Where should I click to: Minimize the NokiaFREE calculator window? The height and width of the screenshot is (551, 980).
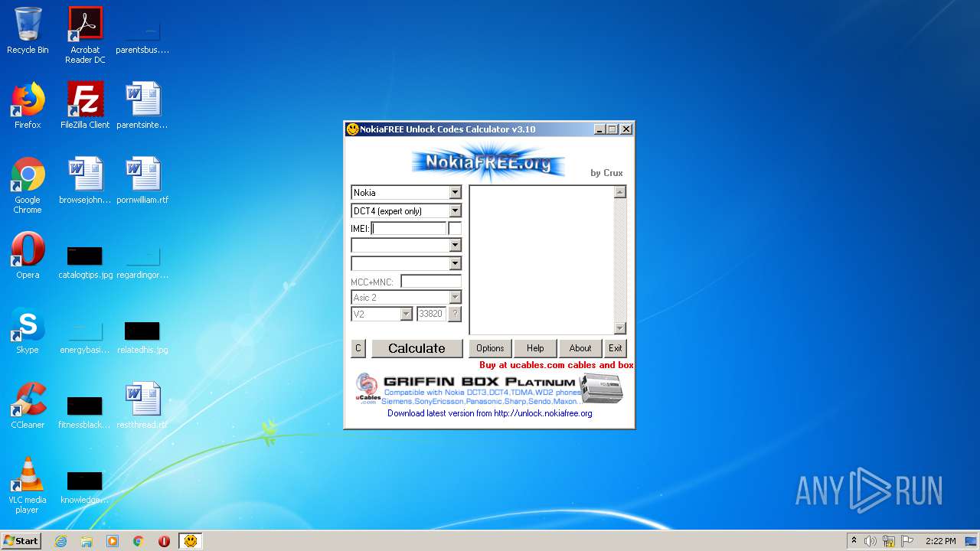tap(599, 129)
